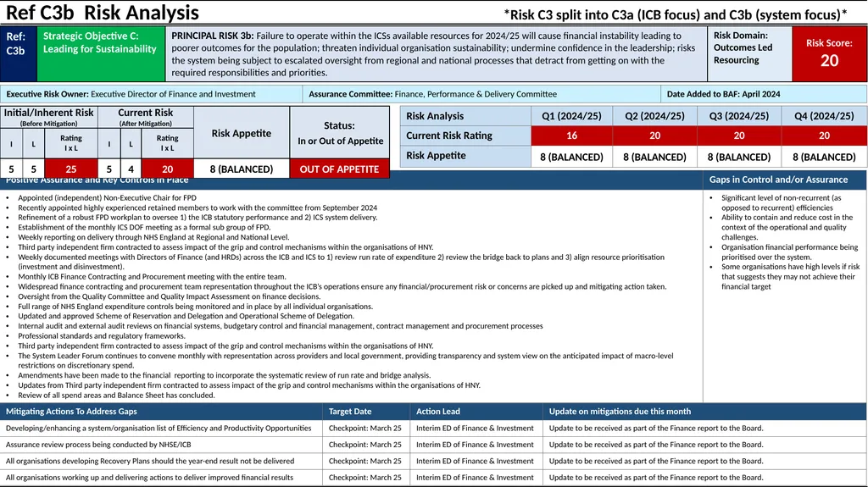Click the 'Ref C3b Risk Analysis' page title
Image resolution: width=868 pixels, height=487 pixels.
(102, 12)
